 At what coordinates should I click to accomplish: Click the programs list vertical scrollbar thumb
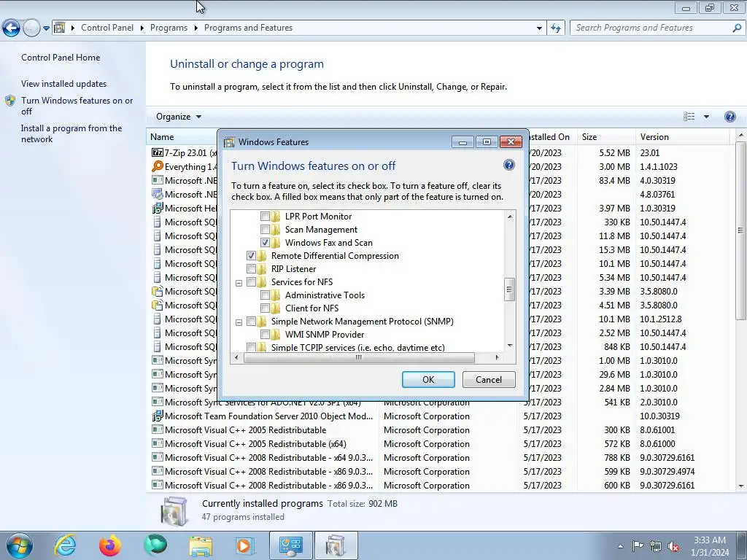[740, 230]
